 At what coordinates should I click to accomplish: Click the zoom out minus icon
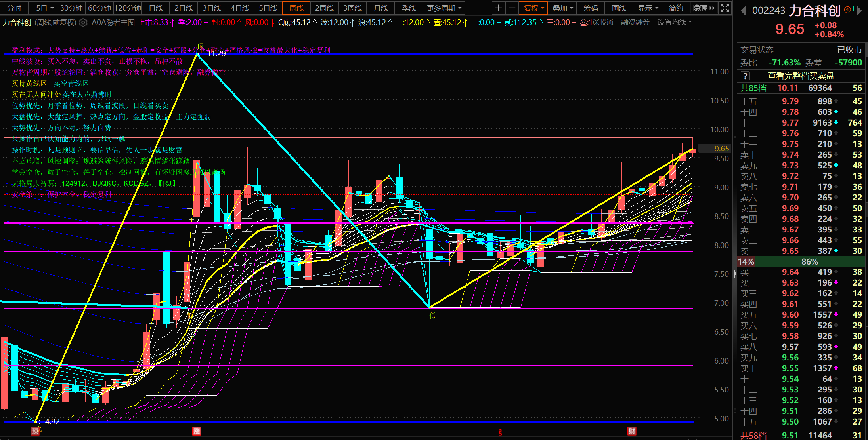pos(512,8)
